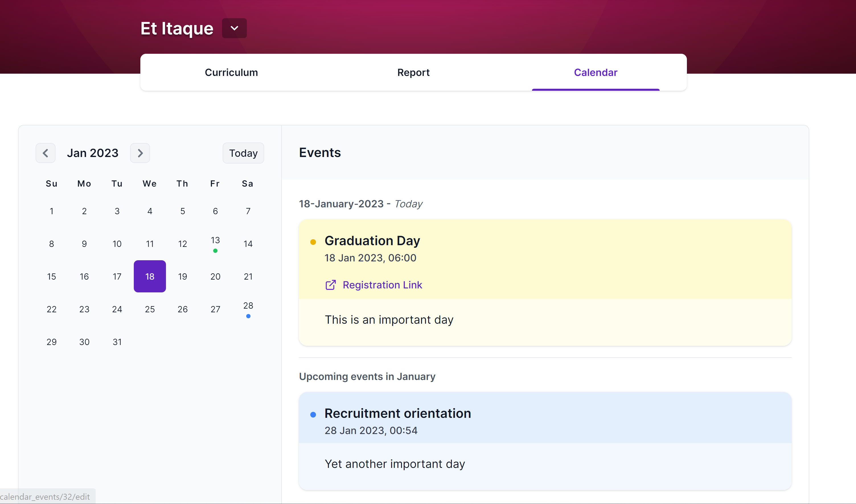Expand options using the chevron next to title
The image size is (856, 504).
click(x=234, y=28)
